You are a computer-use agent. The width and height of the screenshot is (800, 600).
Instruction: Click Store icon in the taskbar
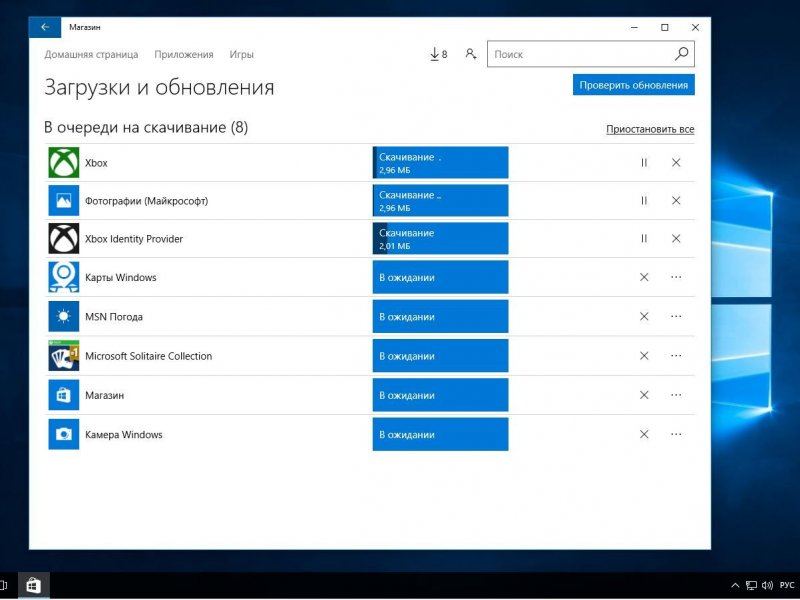[34, 585]
